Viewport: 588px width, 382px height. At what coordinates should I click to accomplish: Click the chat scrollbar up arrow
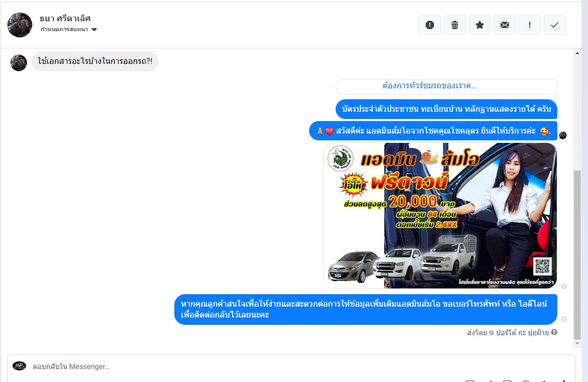click(577, 53)
